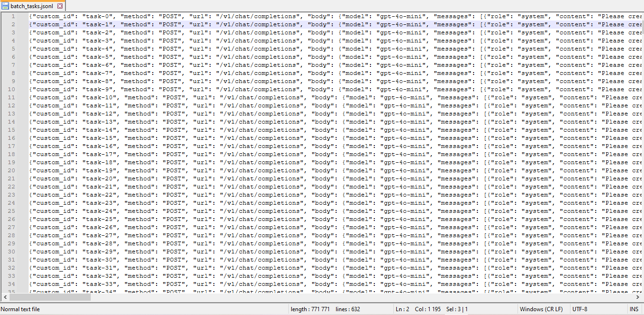Click "custom_id" key on the task-26 line
Image resolution: width=644 pixels, height=315 pixels.
(x=53, y=227)
